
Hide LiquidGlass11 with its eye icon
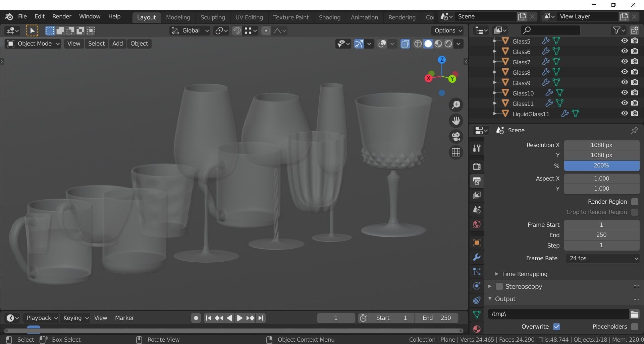tap(624, 114)
